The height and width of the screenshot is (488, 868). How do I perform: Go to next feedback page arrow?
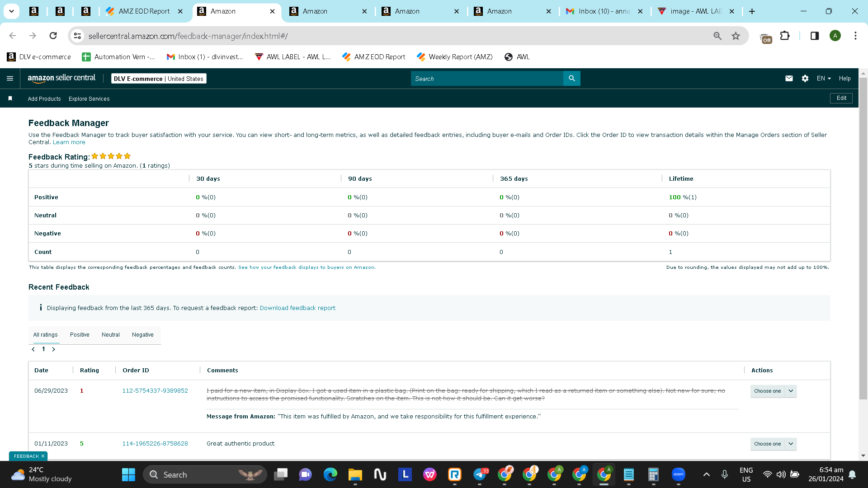53,349
